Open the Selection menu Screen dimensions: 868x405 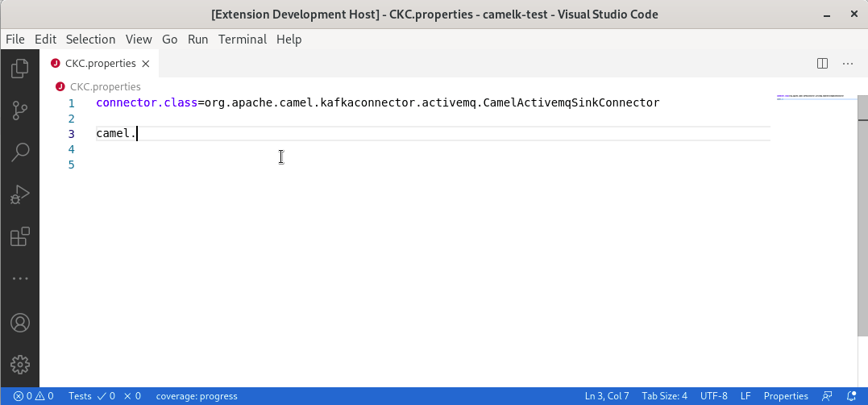90,39
